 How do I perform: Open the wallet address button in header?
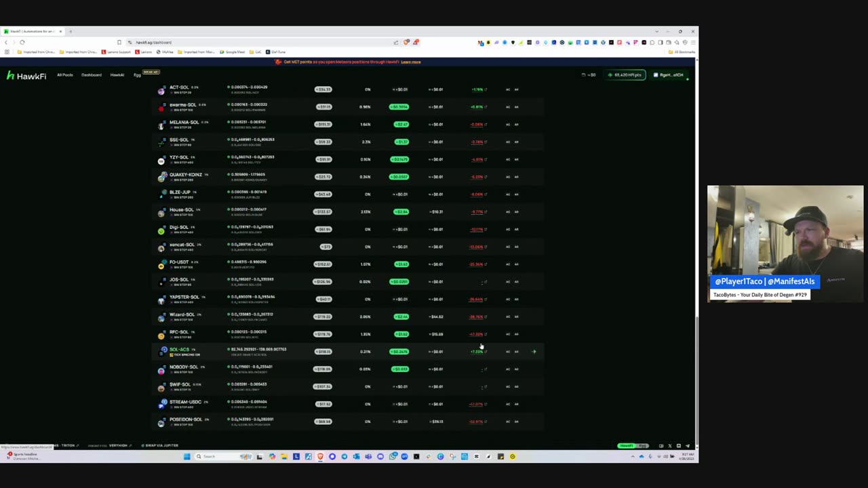tap(670, 75)
